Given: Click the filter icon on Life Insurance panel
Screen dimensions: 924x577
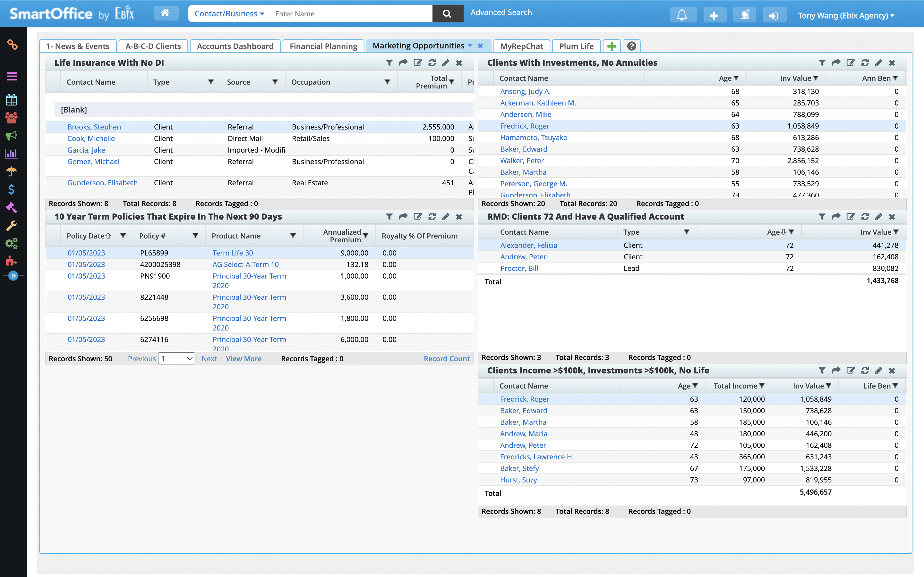Looking at the screenshot, I should coord(389,63).
